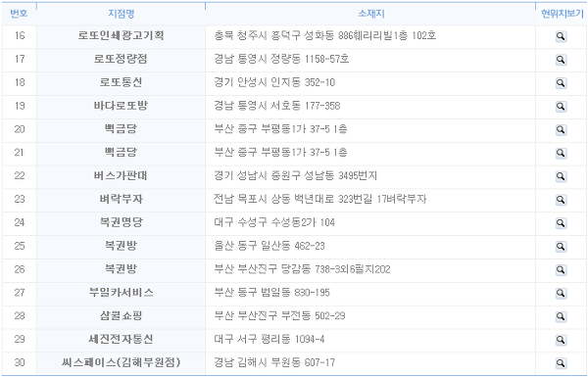This screenshot has height=377, width=588.
Task: Select row number 18
Action: point(20,82)
